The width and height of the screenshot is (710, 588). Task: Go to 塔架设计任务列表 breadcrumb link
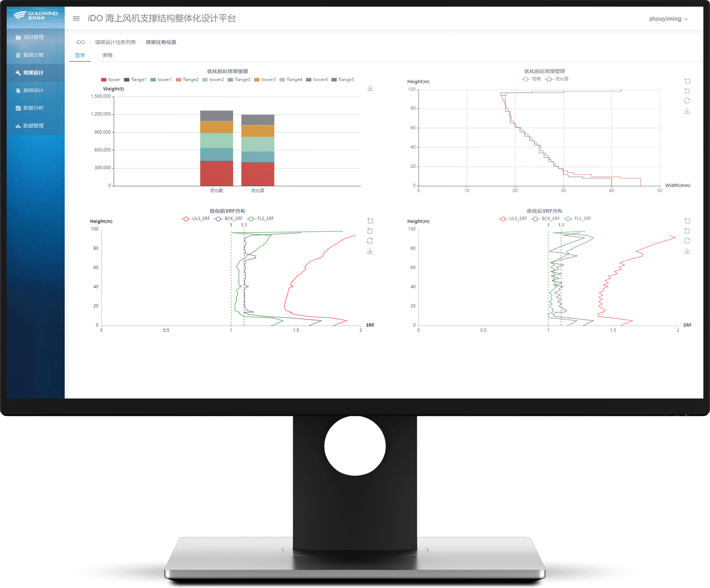115,42
